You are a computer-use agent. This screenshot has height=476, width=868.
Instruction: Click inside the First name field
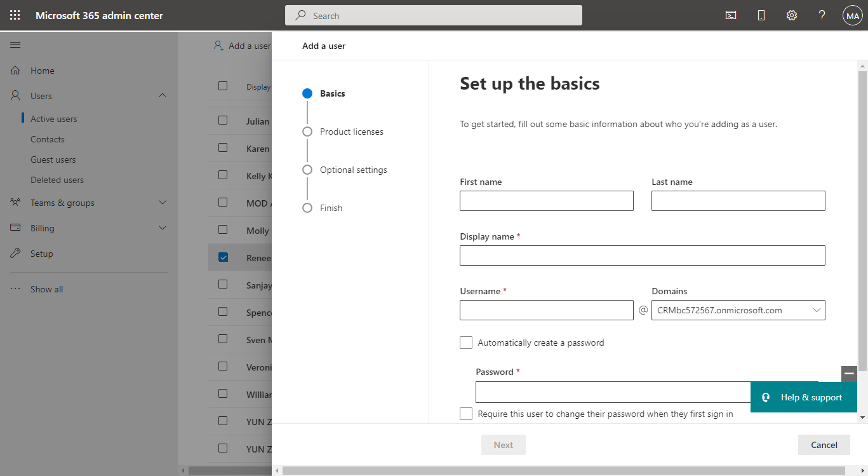click(546, 201)
